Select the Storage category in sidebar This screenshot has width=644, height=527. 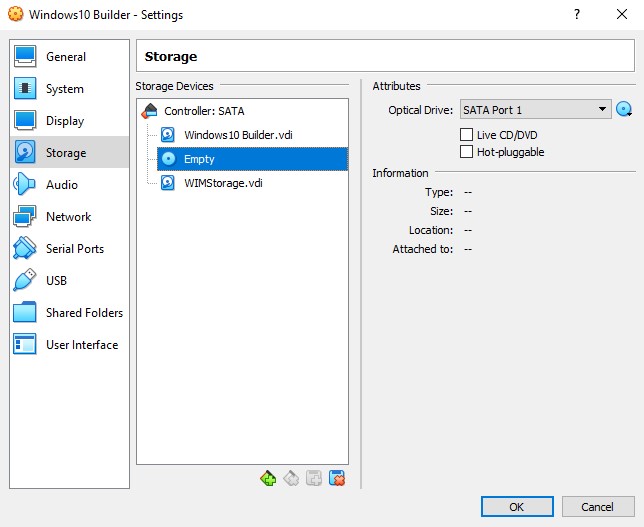pos(69,152)
